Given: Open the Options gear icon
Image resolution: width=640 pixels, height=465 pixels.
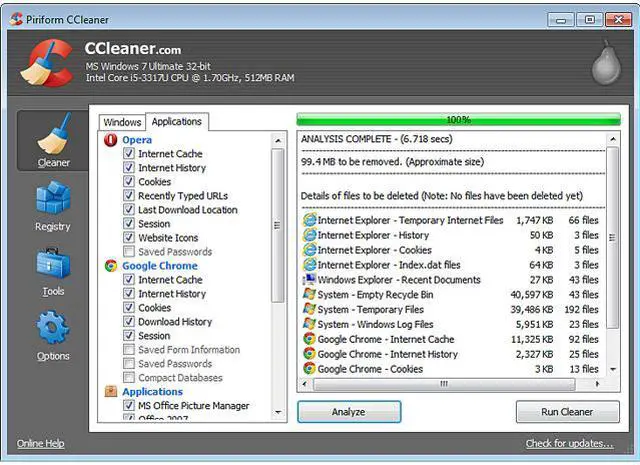Looking at the screenshot, I should click(53, 327).
